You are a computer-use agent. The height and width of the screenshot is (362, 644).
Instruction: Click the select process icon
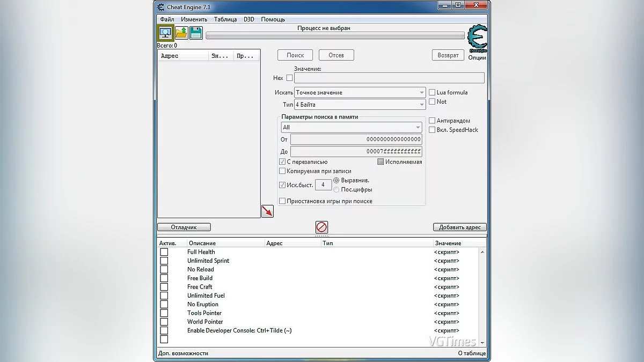[166, 33]
